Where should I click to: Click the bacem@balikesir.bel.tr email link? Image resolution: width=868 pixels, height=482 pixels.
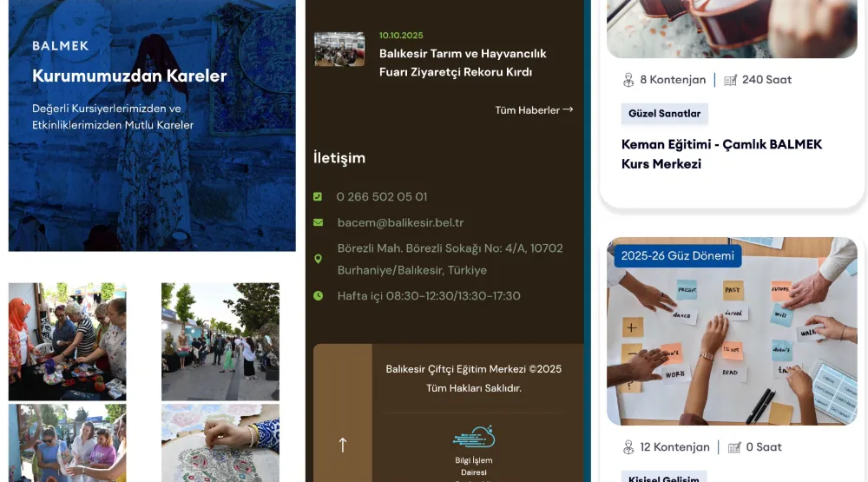(x=400, y=223)
